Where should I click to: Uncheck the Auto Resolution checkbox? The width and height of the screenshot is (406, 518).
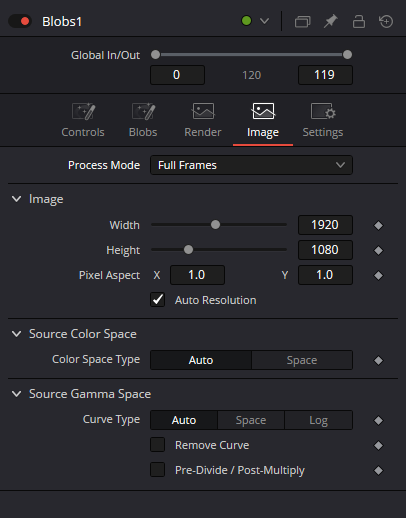pos(158,300)
